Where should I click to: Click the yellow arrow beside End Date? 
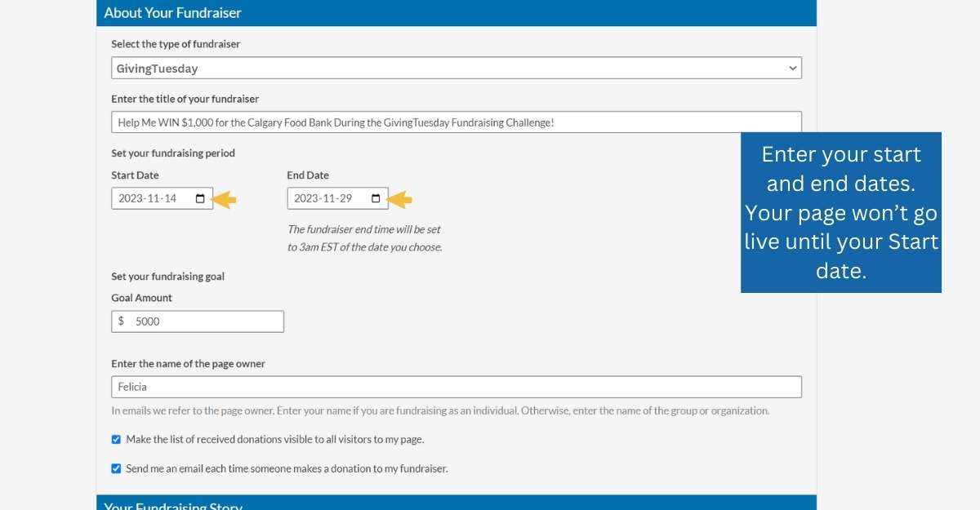pyautogui.click(x=400, y=198)
